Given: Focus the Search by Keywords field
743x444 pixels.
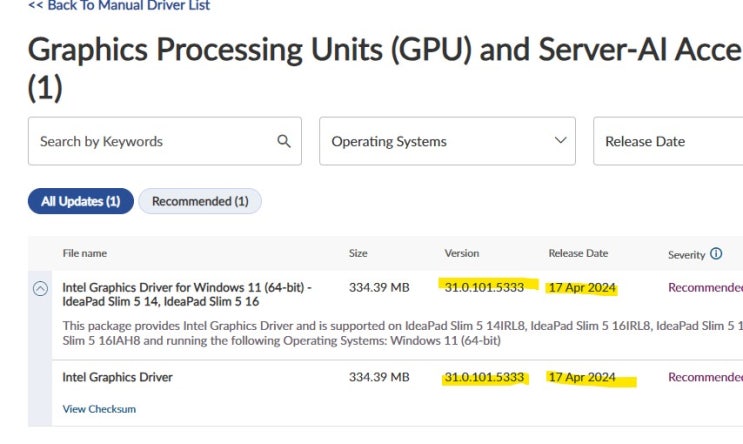Looking at the screenshot, I should tap(150, 141).
